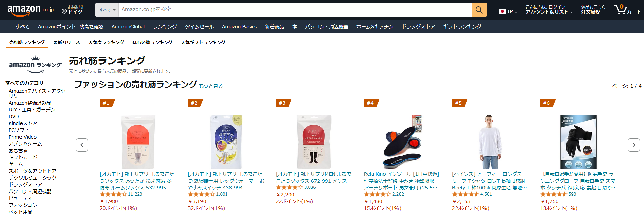Viewport: 644px width, 216px height.
Task: Click the amazon ランキング crown logo
Action: point(35,65)
